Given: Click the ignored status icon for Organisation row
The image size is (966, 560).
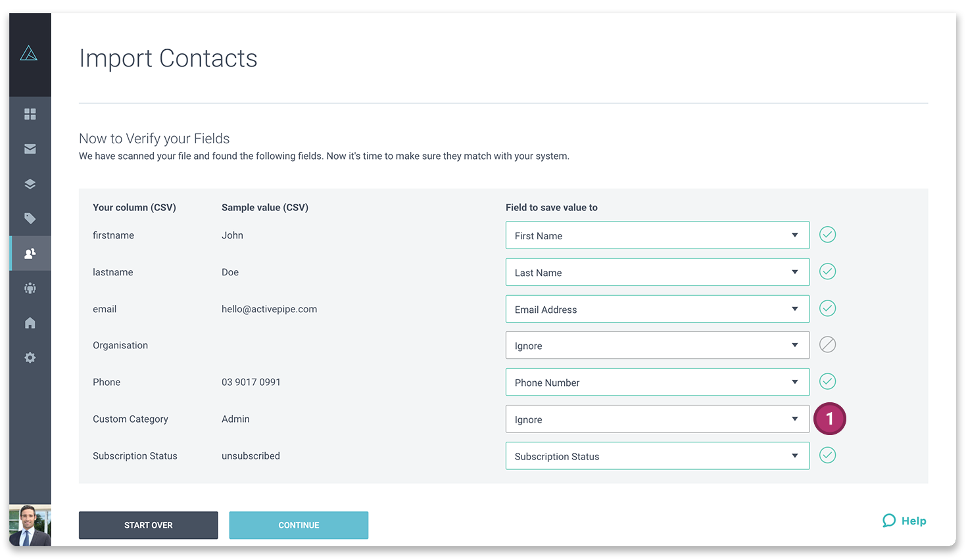Looking at the screenshot, I should pyautogui.click(x=828, y=344).
